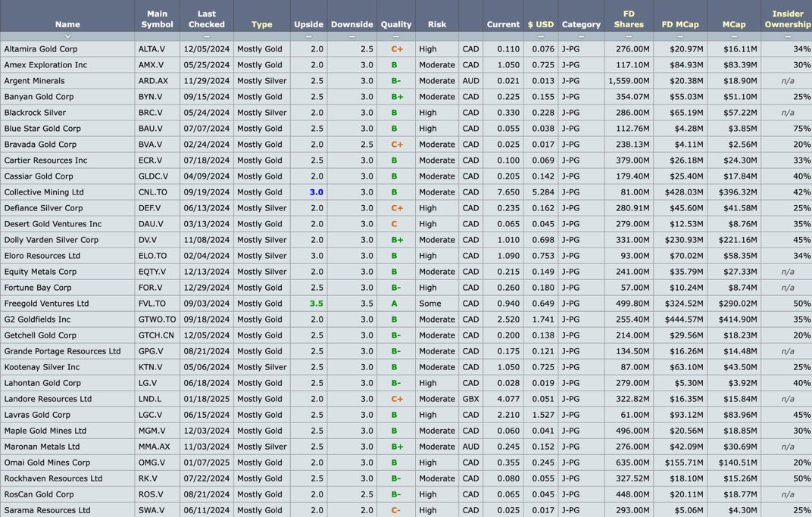Screen dimensions: 812x517
Task: Click the sort marker under Category column
Action: point(581,36)
